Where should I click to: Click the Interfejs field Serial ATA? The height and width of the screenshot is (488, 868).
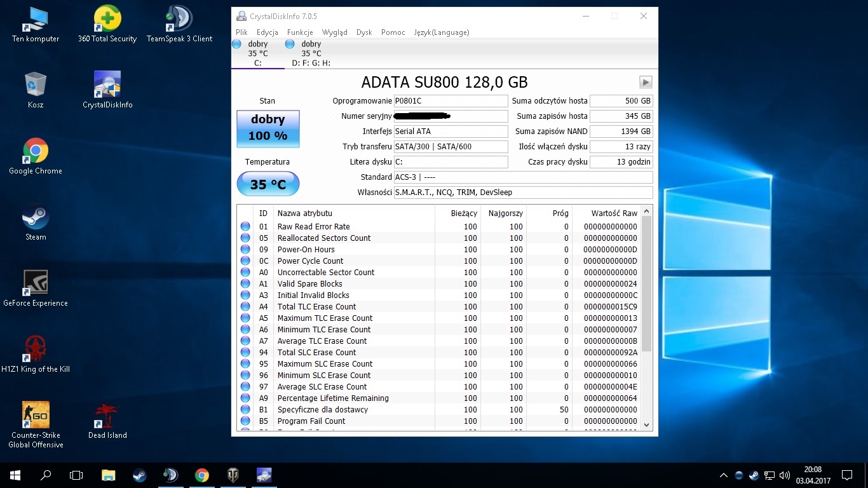click(x=451, y=132)
